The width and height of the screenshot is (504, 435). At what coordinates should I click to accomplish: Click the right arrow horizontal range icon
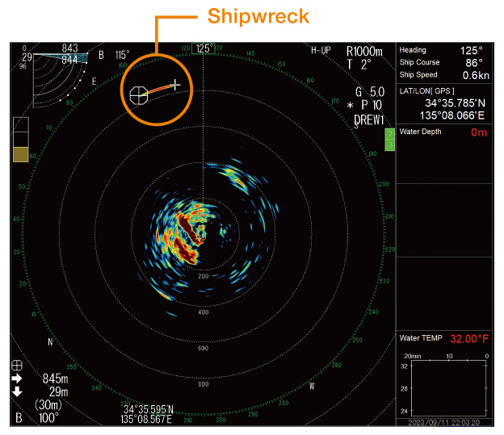[17, 379]
